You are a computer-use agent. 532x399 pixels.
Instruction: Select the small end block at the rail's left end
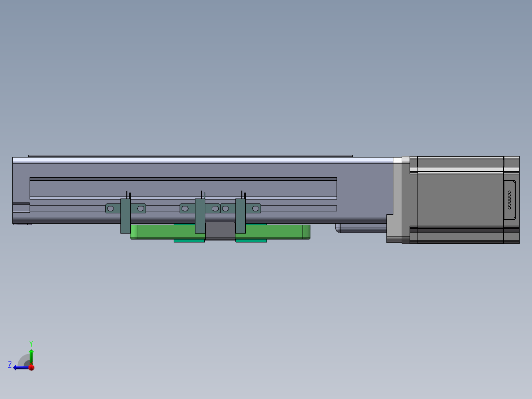click(21, 207)
